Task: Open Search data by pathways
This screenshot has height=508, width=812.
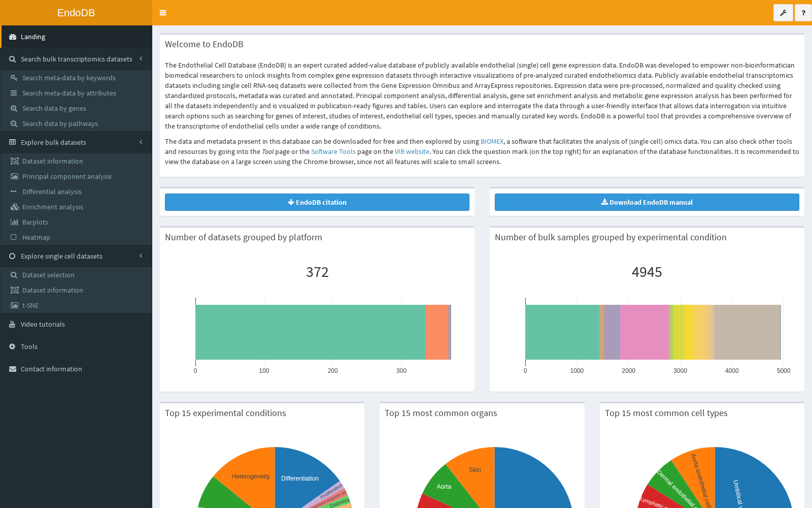Action: (76, 123)
